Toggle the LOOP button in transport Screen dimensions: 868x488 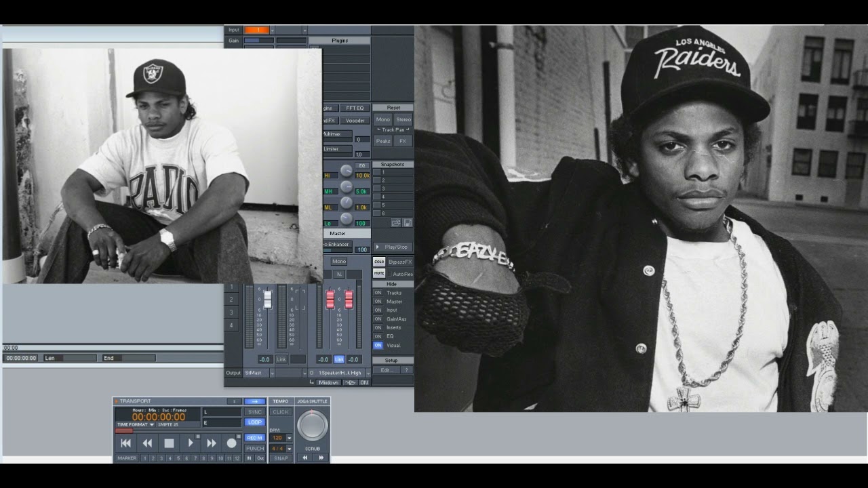coord(254,422)
